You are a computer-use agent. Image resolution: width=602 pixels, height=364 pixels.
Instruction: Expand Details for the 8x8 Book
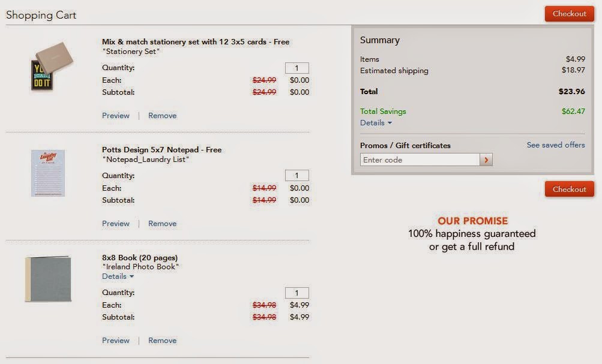pyautogui.click(x=118, y=276)
